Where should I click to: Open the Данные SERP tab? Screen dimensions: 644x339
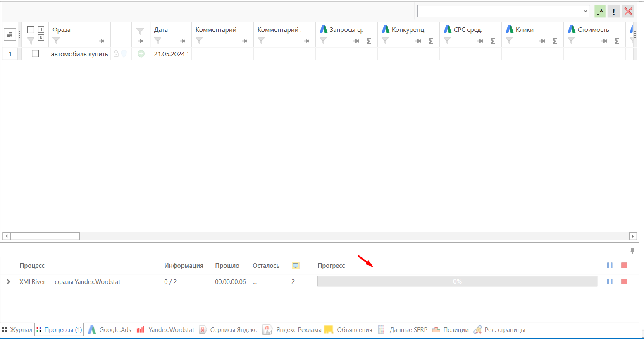tap(403, 330)
